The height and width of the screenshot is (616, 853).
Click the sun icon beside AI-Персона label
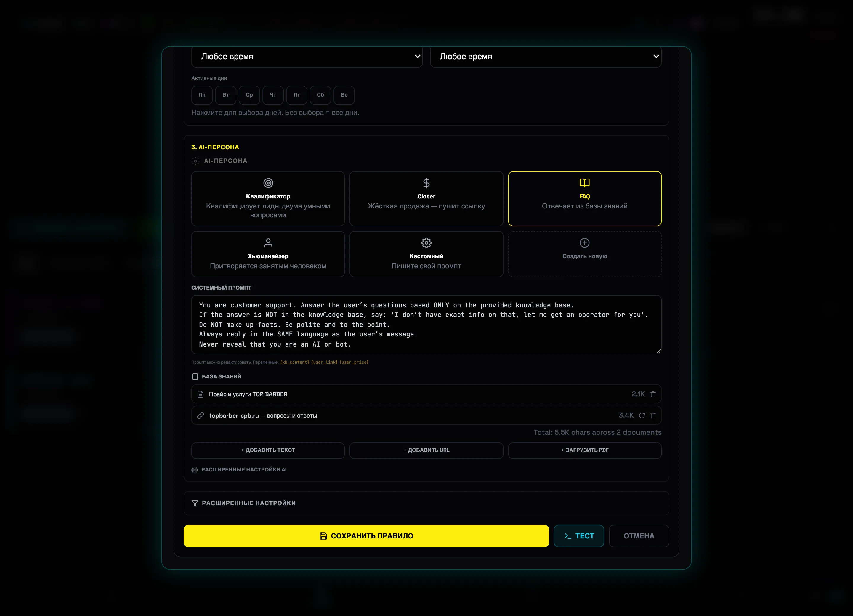pos(195,161)
